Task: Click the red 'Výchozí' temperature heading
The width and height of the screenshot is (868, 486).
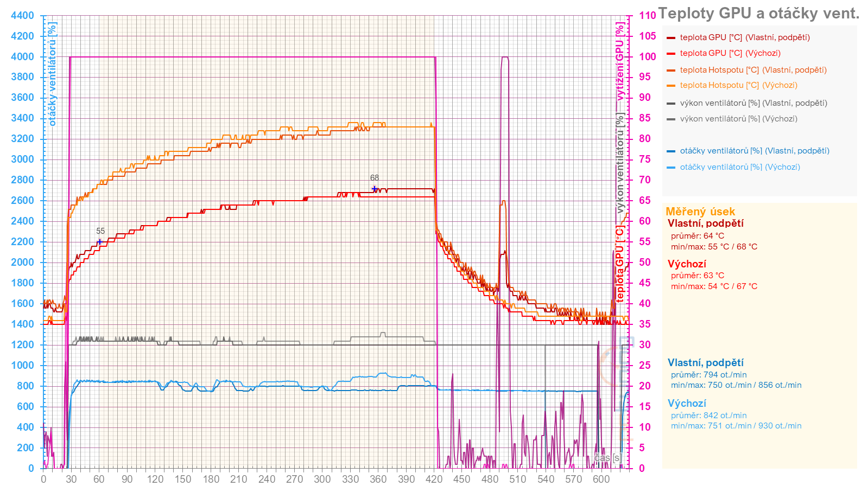Action: pos(687,264)
